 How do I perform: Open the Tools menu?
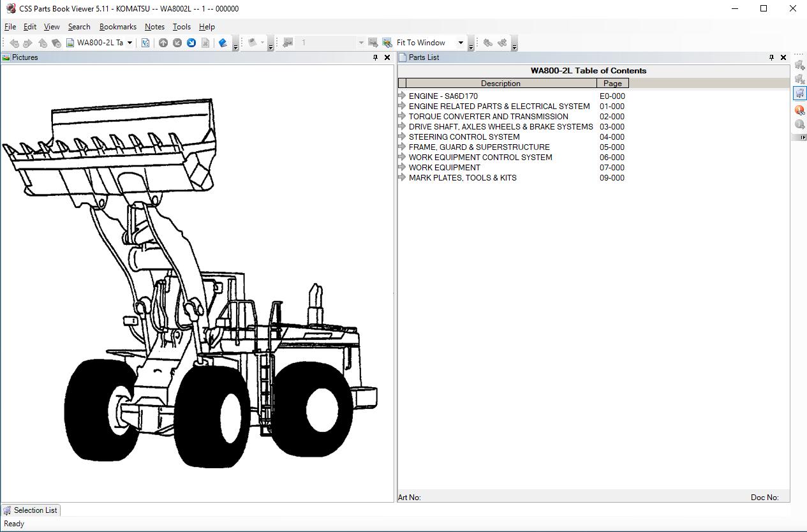point(182,27)
